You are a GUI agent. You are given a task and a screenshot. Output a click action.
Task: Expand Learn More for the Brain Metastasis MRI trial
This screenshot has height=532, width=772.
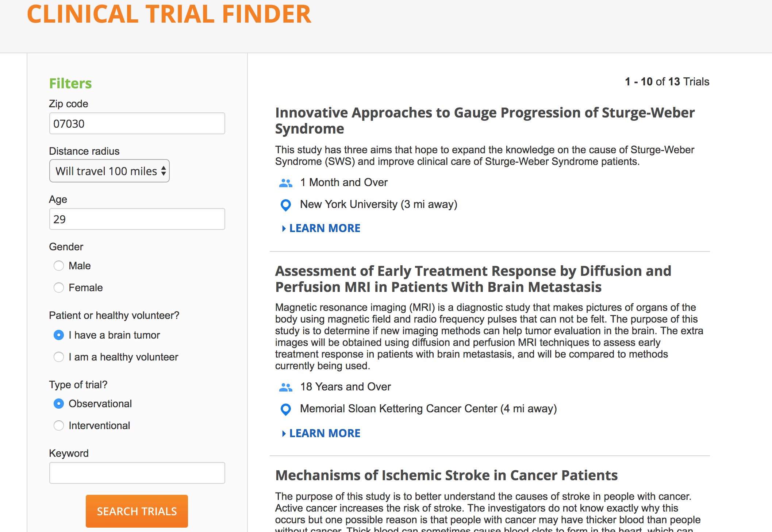pyautogui.click(x=321, y=433)
